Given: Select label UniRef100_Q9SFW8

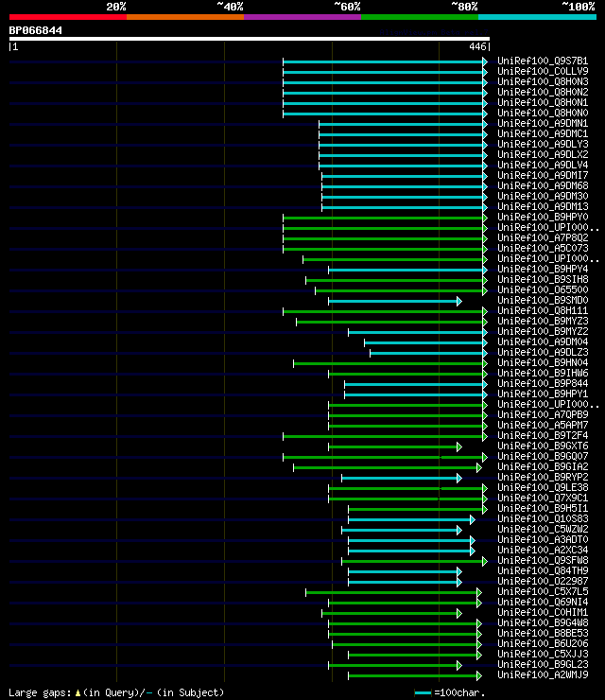Looking at the screenshot, I should pos(543,560).
